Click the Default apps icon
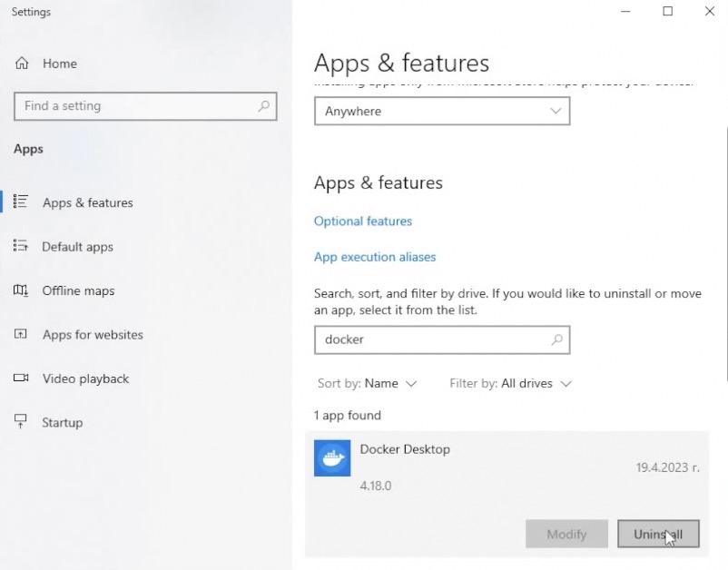 21,246
